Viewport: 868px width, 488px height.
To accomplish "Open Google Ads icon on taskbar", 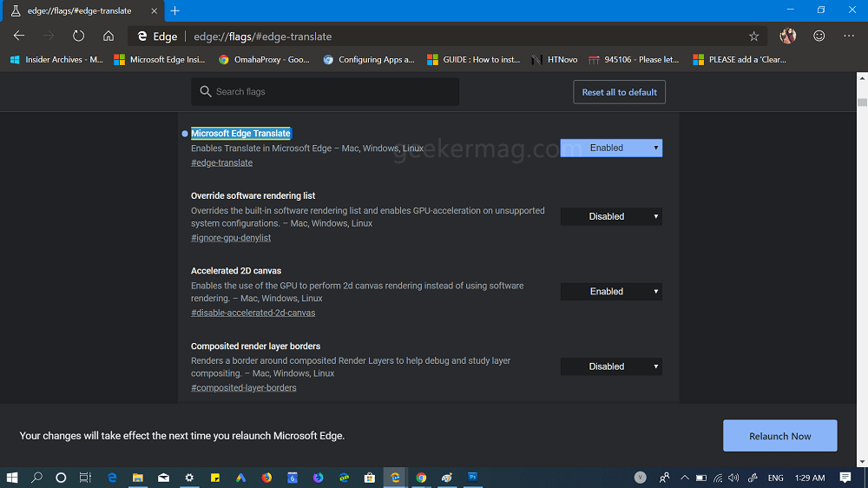I will [240, 478].
